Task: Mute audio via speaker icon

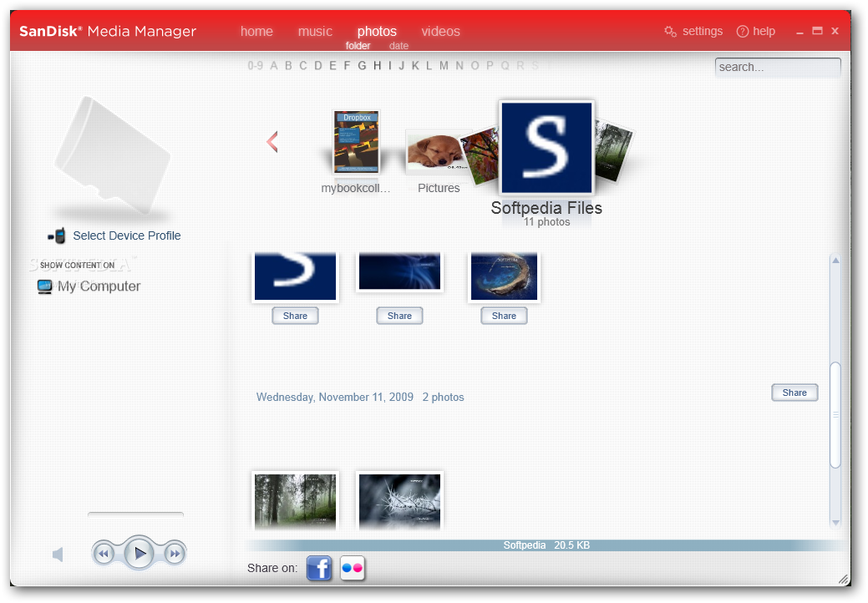Action: [x=58, y=555]
